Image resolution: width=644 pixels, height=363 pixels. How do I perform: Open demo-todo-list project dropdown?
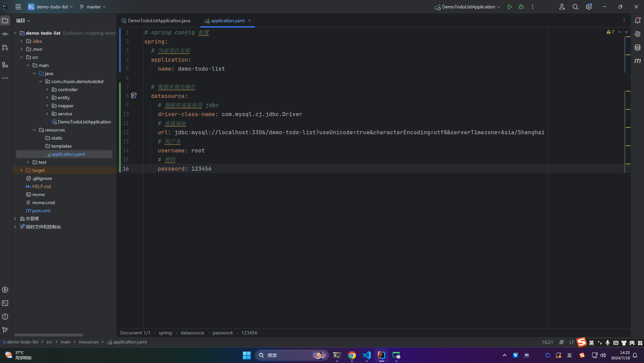tap(50, 7)
